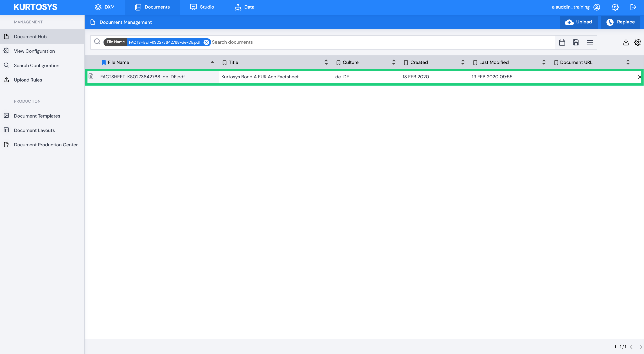
Task: Click the title Kurtosys Bond A EUR Acc Factsheet
Action: 260,77
